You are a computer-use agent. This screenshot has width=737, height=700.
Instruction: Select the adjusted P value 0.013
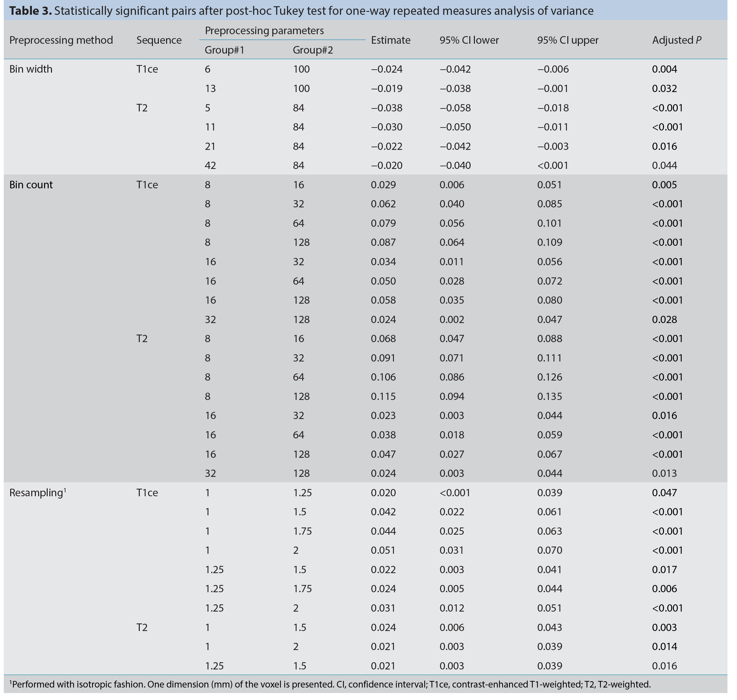(665, 473)
